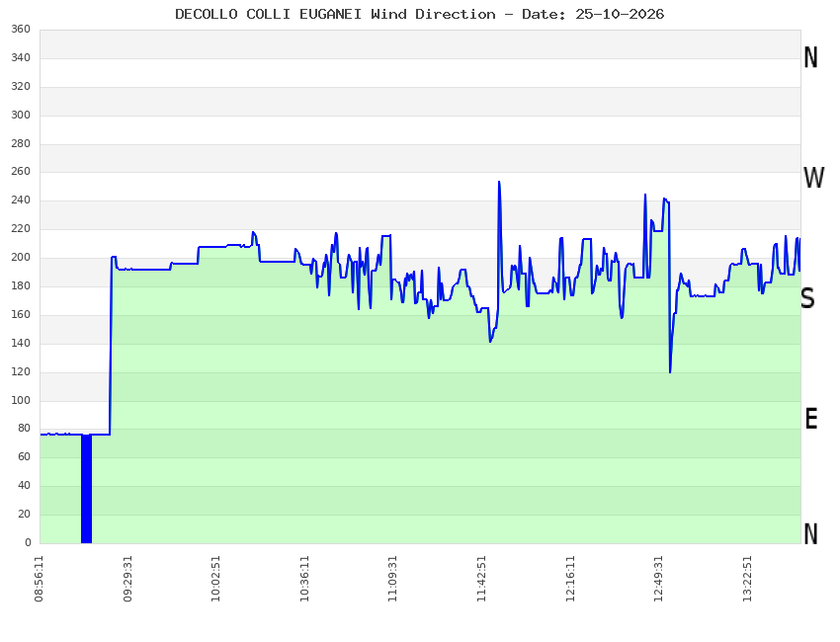Click the 140 y-axis label

tap(21, 343)
